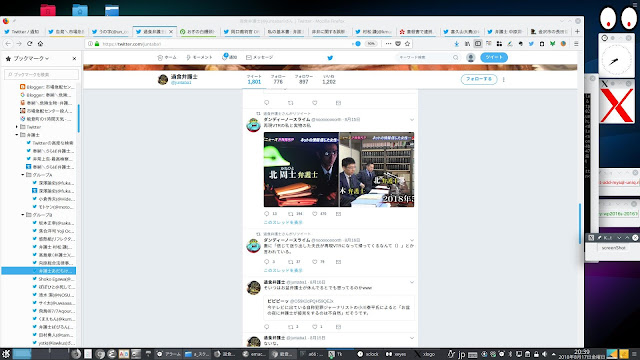Viewport: 640px width, 360px height.
Task: Open the Firefox hamburger menu
Action: pyautogui.click(x=576, y=44)
